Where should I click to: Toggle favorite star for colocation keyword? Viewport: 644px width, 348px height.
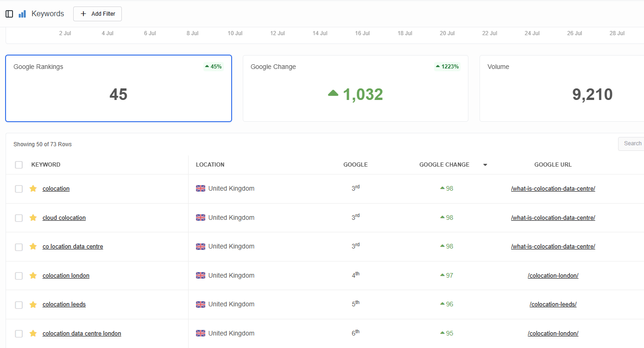tap(33, 188)
